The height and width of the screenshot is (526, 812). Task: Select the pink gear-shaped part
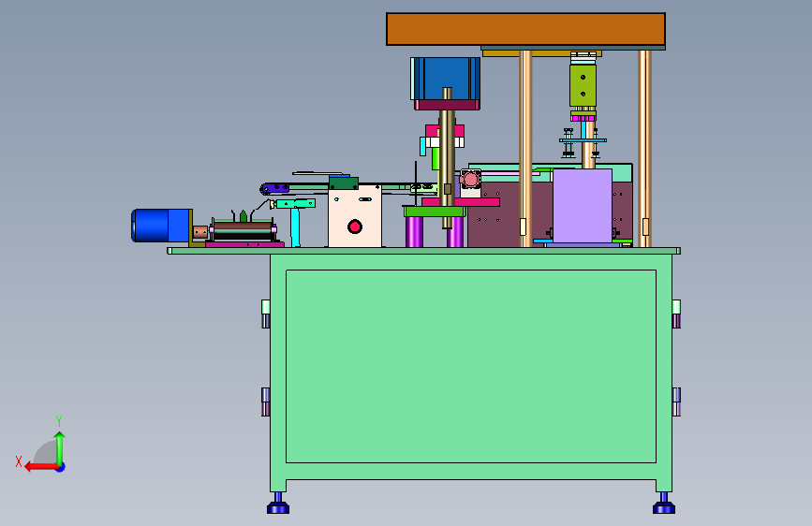pyautogui.click(x=470, y=180)
